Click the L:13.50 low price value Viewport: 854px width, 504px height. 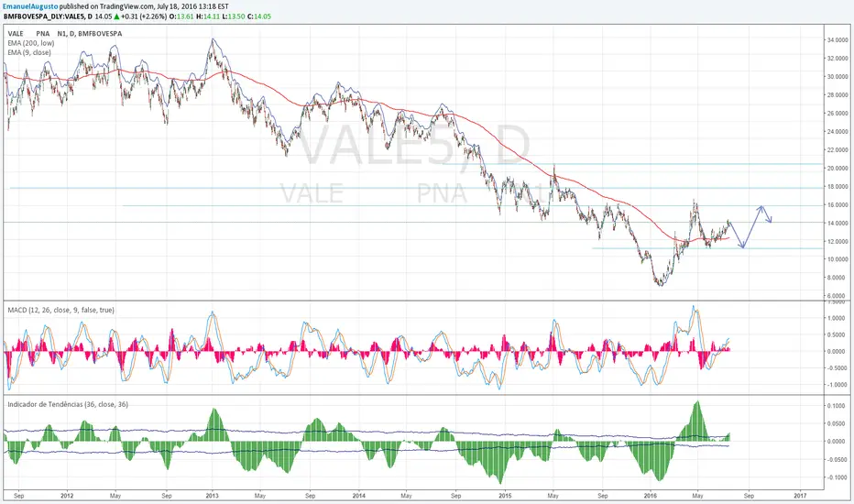click(x=233, y=16)
